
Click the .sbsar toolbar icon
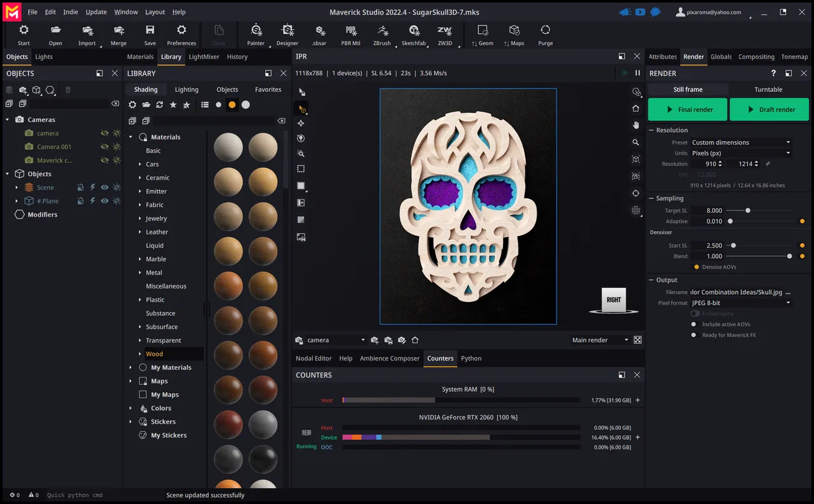(319, 35)
